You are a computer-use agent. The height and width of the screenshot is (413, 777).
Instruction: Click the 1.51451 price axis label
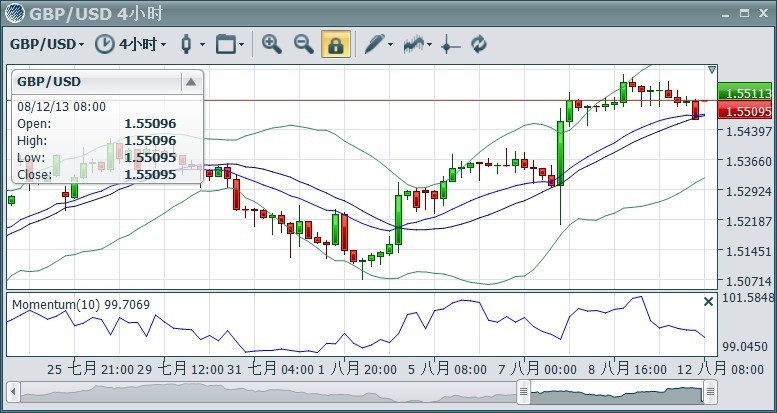pos(748,251)
